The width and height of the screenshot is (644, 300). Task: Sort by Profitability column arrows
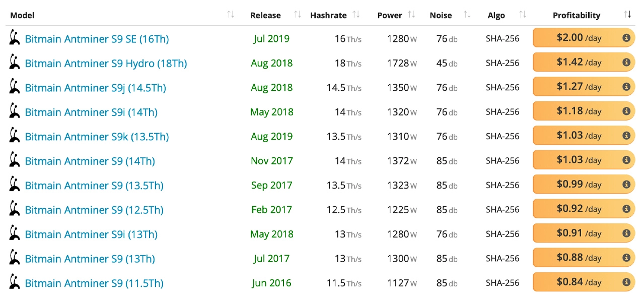(x=627, y=15)
